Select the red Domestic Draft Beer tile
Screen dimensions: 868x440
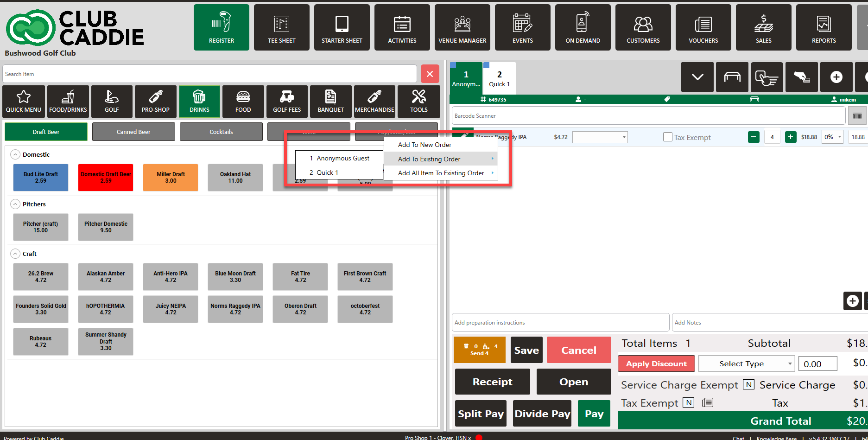106,178
